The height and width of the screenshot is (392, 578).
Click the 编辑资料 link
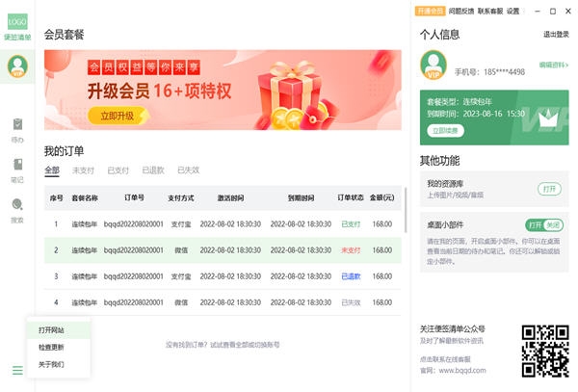pos(553,65)
